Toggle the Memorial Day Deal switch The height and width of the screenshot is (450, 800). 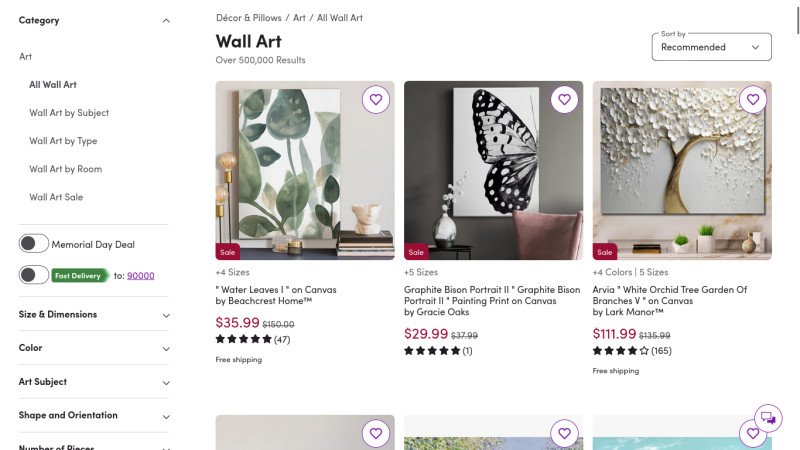34,243
